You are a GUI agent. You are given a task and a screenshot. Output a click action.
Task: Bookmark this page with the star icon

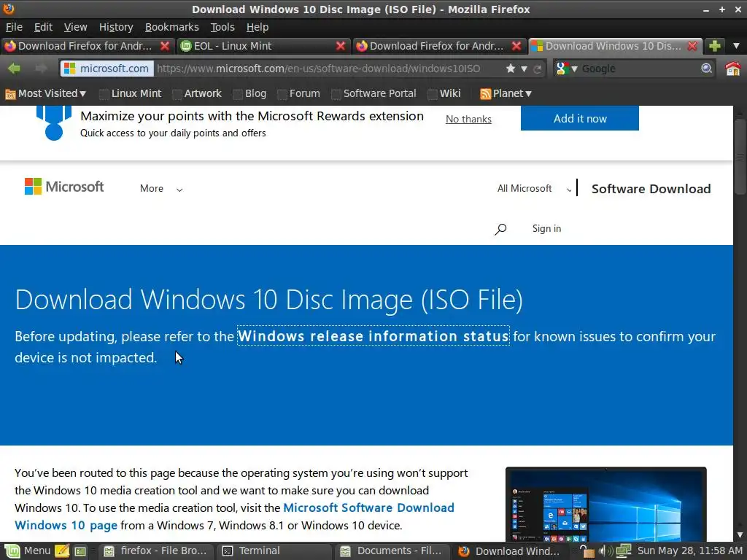tap(510, 69)
